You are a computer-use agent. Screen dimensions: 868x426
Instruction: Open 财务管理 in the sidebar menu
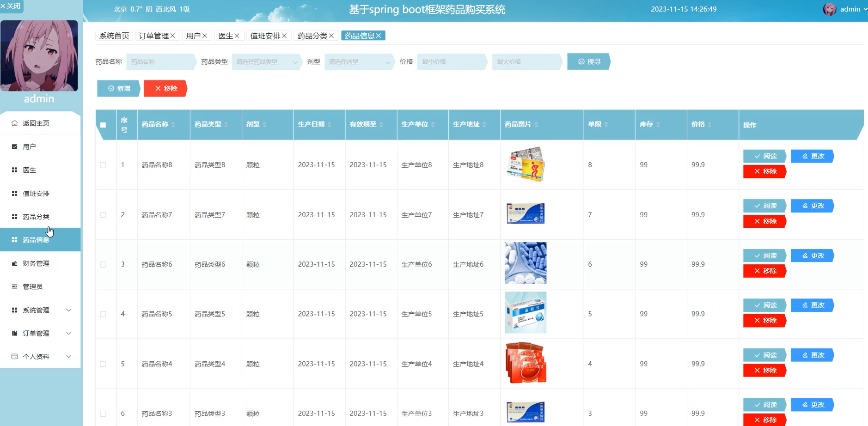coord(40,263)
